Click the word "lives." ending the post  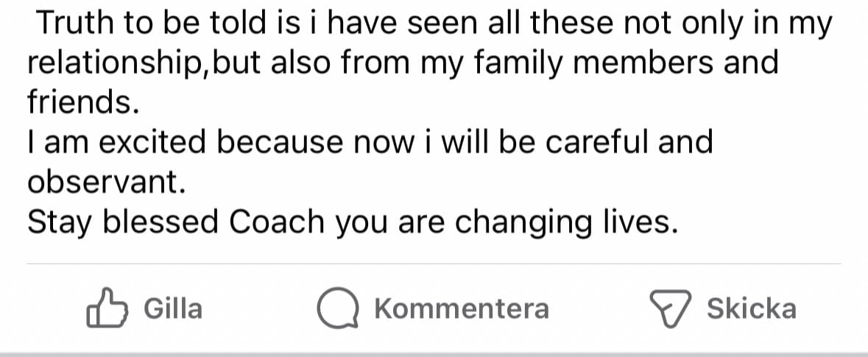pyautogui.click(x=637, y=222)
